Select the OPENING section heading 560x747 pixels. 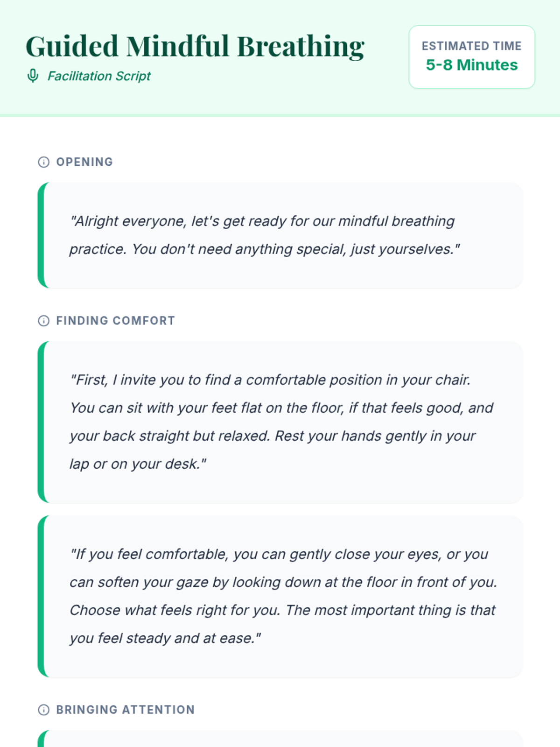[84, 162]
